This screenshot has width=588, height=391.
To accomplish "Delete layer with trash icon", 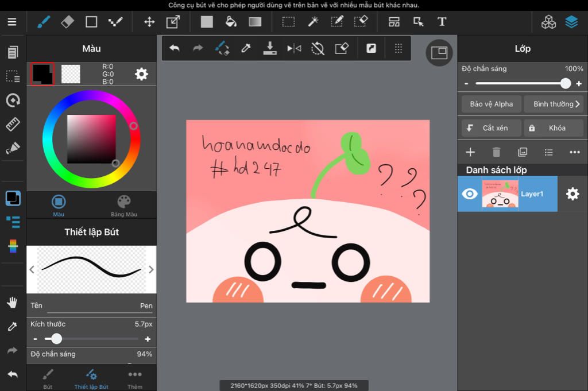I will click(x=496, y=152).
